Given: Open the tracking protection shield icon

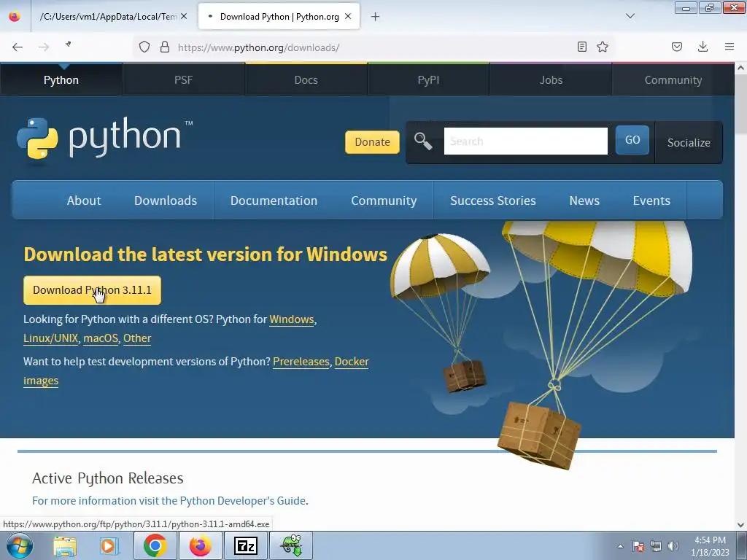Looking at the screenshot, I should (144, 47).
